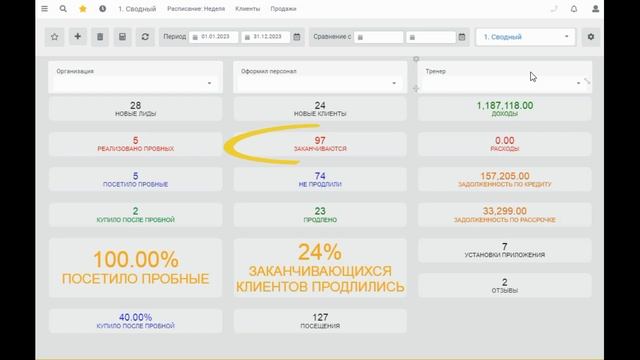Open the Реализовано пробных card
Screen dimensions: 640x360
136,144
